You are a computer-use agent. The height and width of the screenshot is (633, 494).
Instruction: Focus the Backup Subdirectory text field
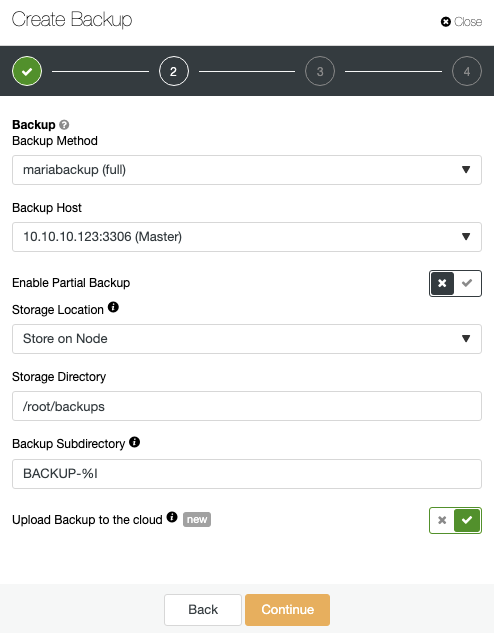(x=247, y=474)
